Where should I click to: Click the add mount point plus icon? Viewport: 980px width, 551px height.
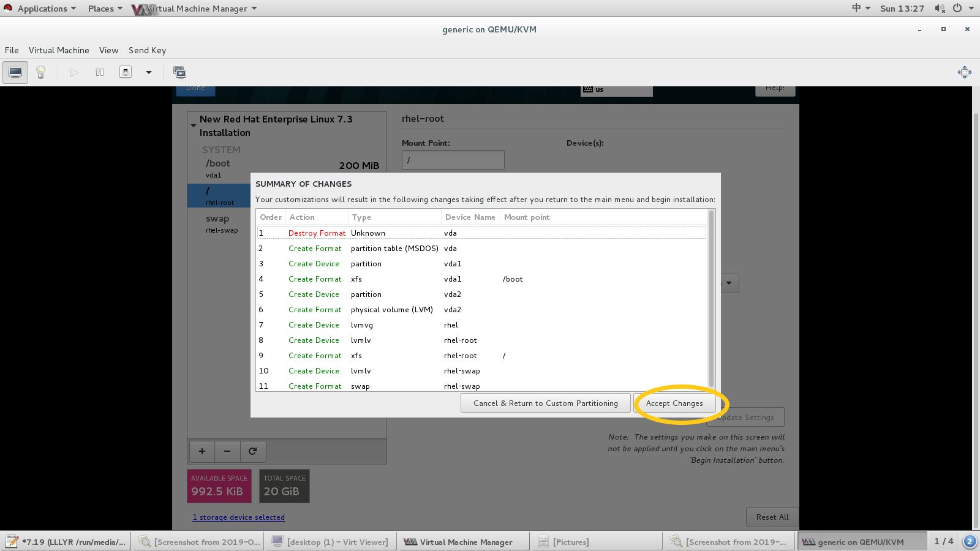202,451
